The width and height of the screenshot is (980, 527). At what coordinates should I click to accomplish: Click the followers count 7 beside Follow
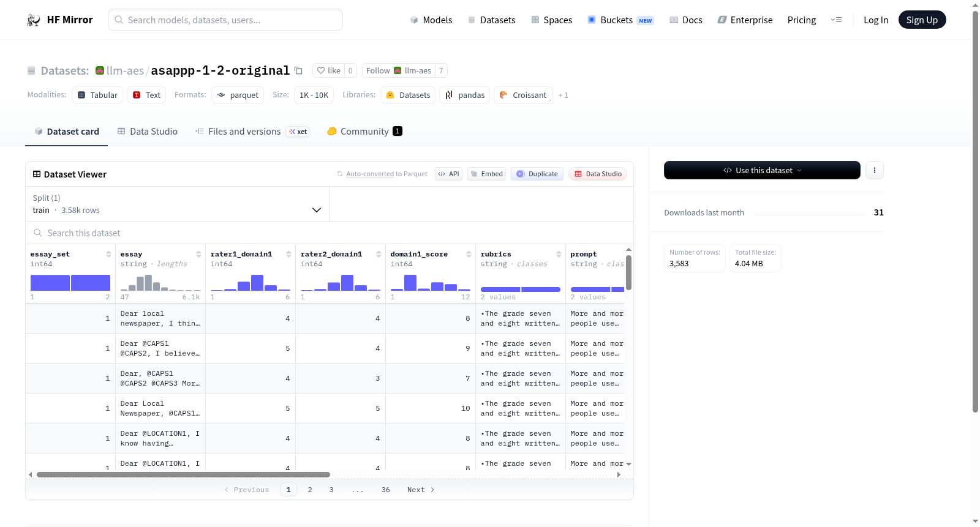tap(441, 70)
